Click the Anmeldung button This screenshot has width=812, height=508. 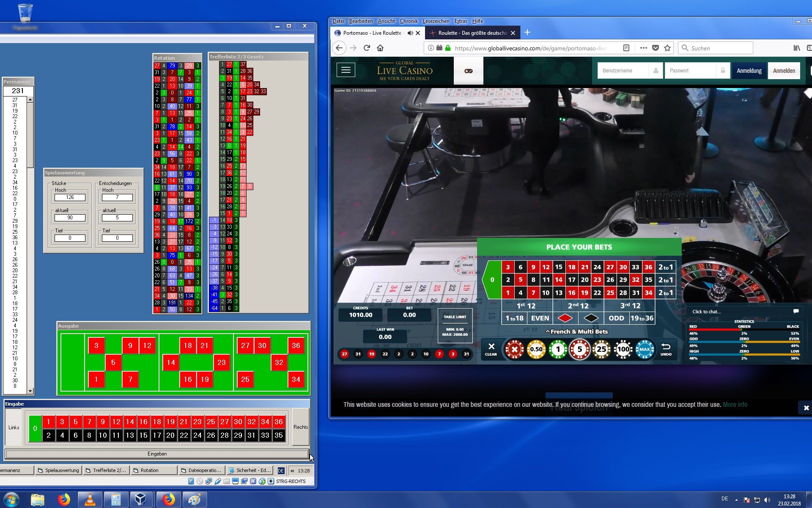click(x=749, y=71)
